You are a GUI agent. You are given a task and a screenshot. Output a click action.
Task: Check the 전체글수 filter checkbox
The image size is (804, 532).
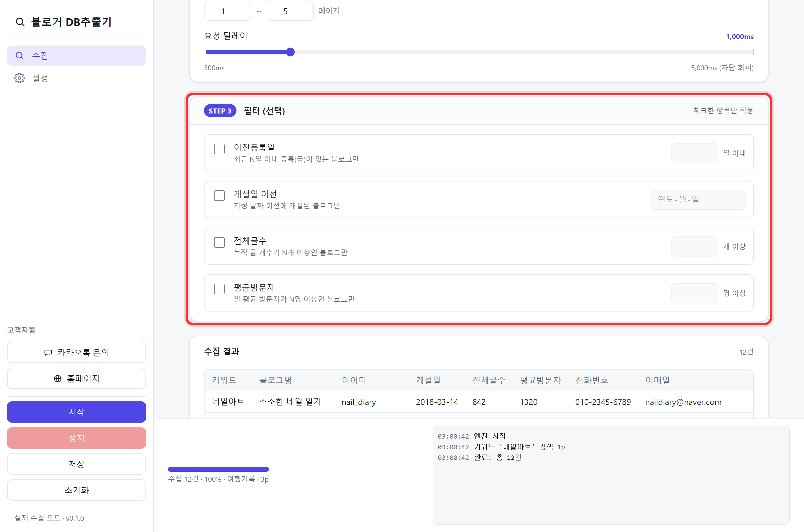(x=219, y=242)
